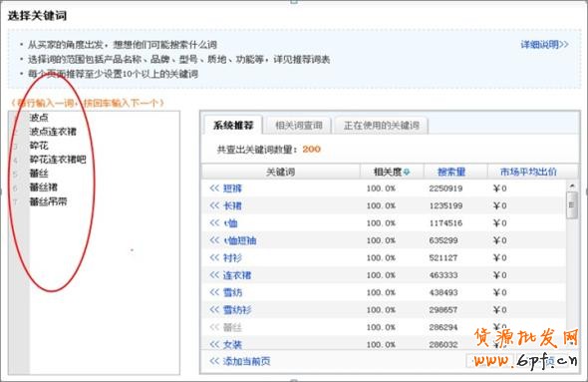
Task: Click the search volume value 2250919
Action: tap(445, 188)
